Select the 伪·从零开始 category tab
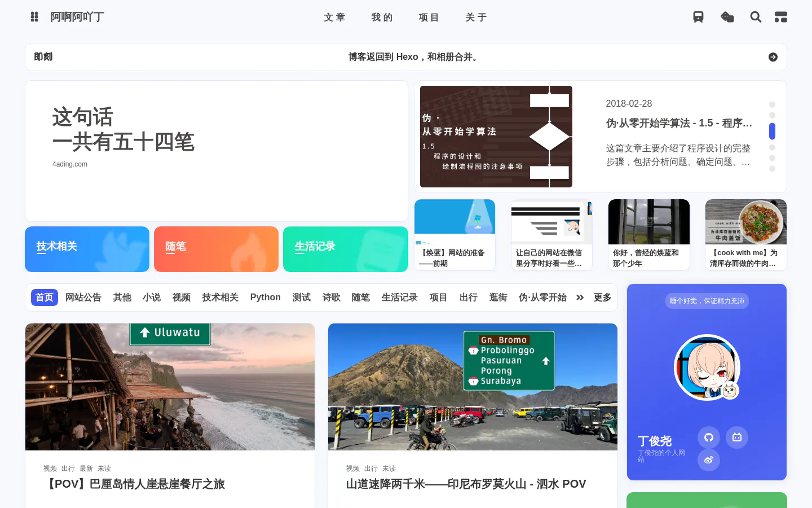This screenshot has height=508, width=812. (542, 297)
